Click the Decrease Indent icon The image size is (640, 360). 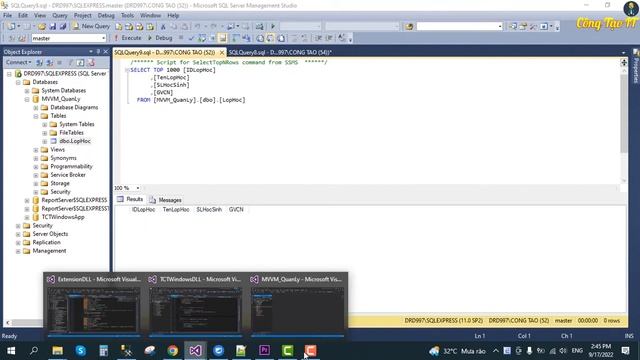coord(319,38)
